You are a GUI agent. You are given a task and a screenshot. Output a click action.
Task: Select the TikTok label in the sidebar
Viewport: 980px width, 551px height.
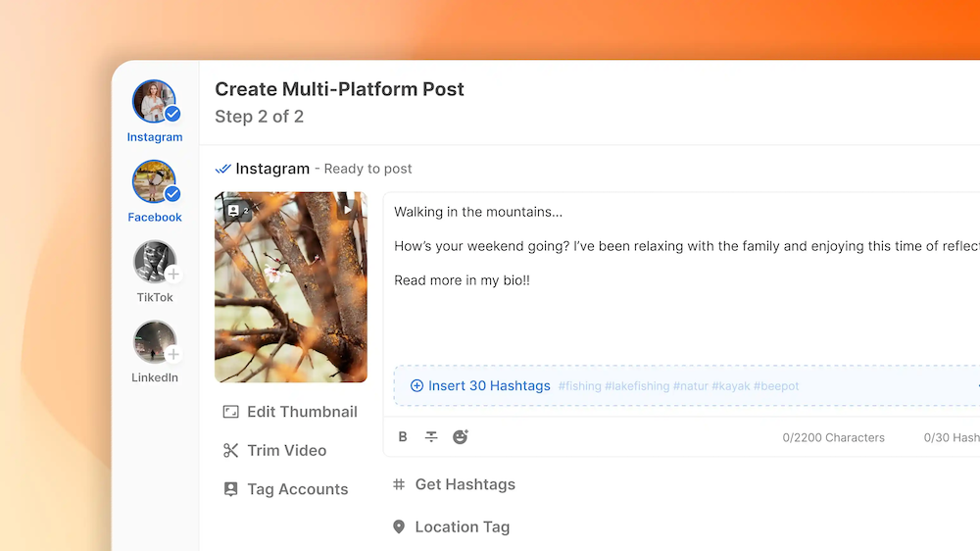[155, 297]
